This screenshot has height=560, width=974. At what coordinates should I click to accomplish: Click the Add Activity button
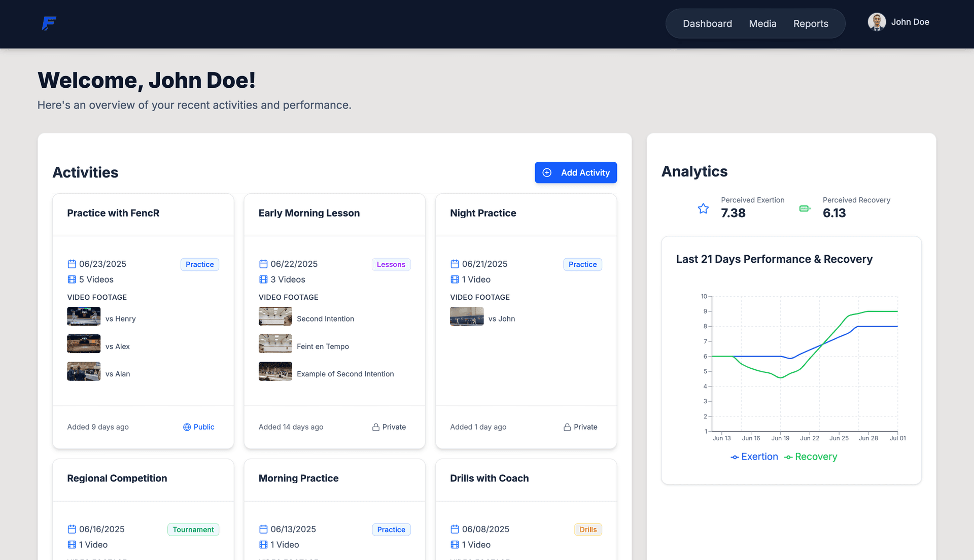(576, 172)
